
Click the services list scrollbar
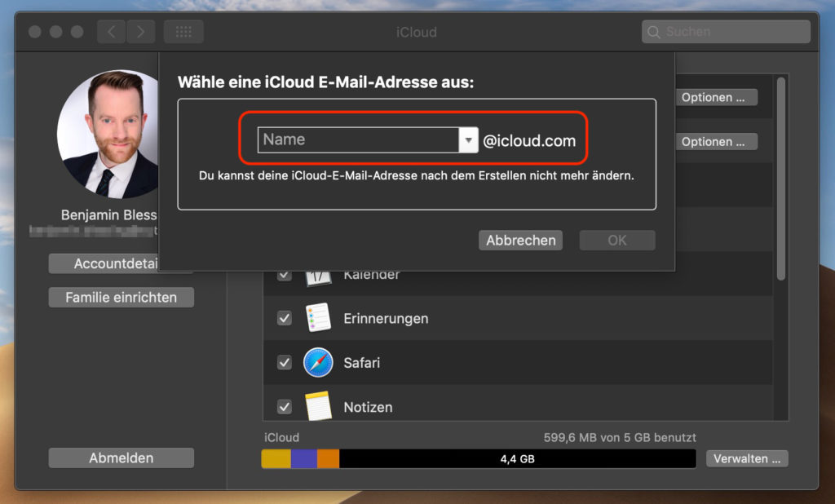coord(781,179)
